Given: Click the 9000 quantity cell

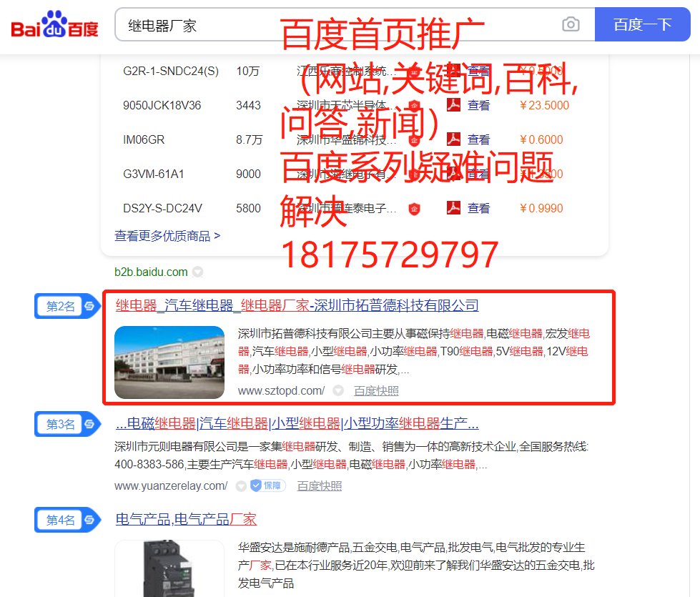Looking at the screenshot, I should point(248,174).
